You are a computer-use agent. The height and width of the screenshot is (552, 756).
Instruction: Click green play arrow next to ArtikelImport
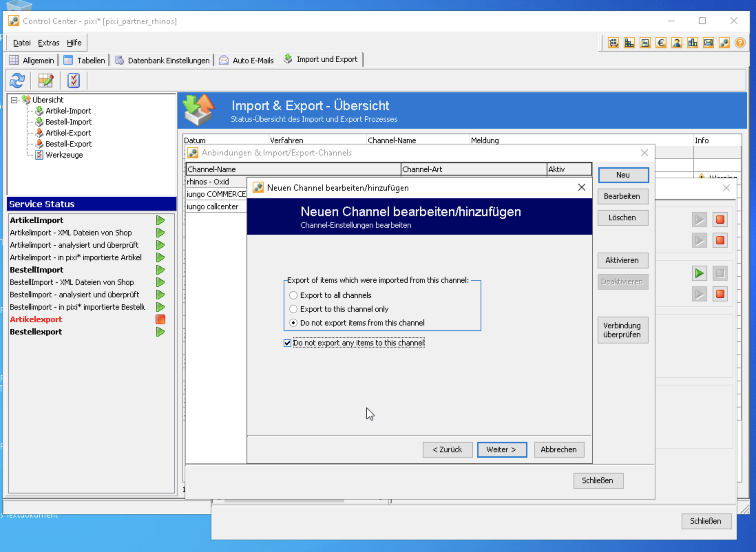coord(160,220)
